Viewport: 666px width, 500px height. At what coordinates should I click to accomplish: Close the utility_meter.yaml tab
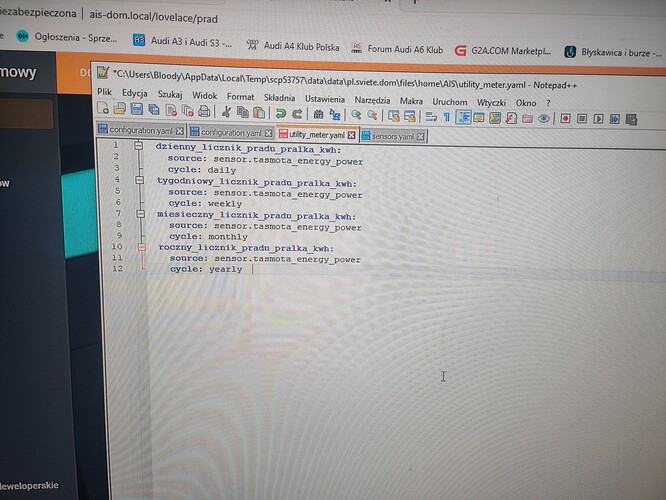[352, 135]
